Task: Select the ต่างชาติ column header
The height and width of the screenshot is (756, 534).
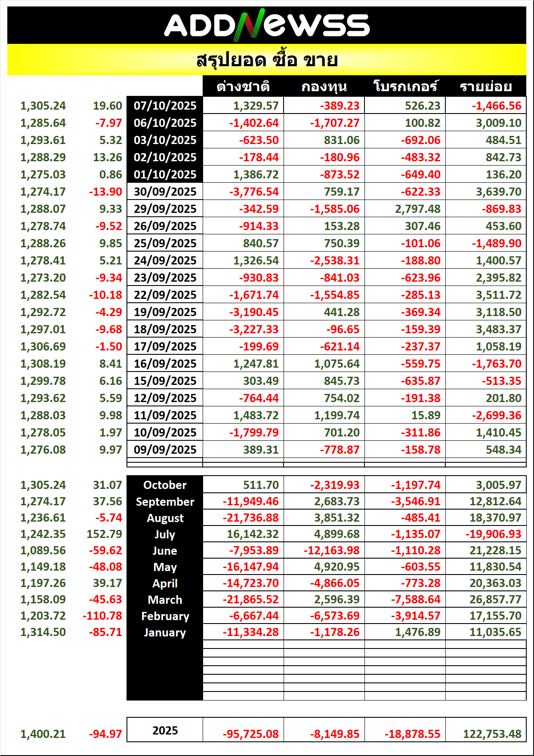Action: click(243, 86)
